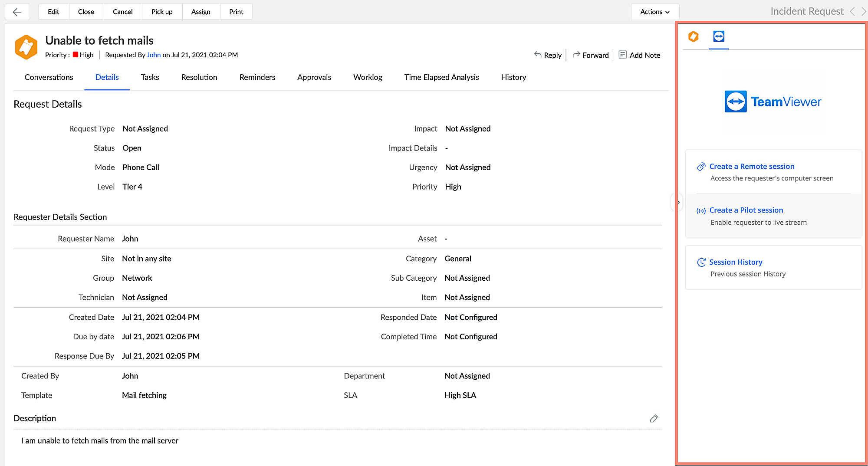Image resolution: width=868 pixels, height=466 pixels.
Task: Select the orange ServiceDesk icon in side panel
Action: pos(694,36)
